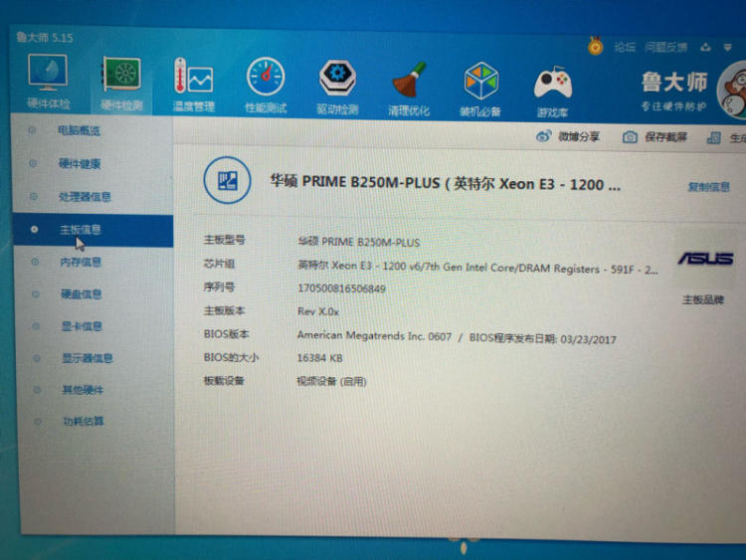Click 复制信息 copy info link
This screenshot has height=560, width=746.
click(x=708, y=187)
